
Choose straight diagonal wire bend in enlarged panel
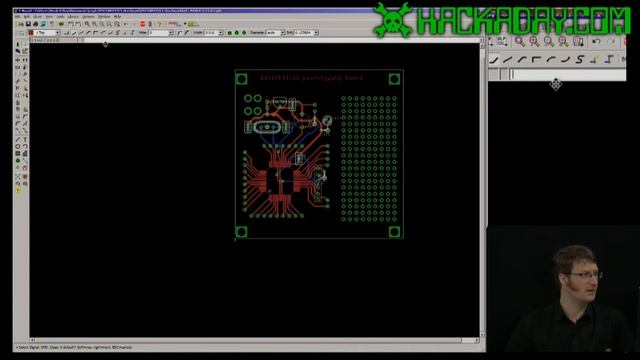507,60
